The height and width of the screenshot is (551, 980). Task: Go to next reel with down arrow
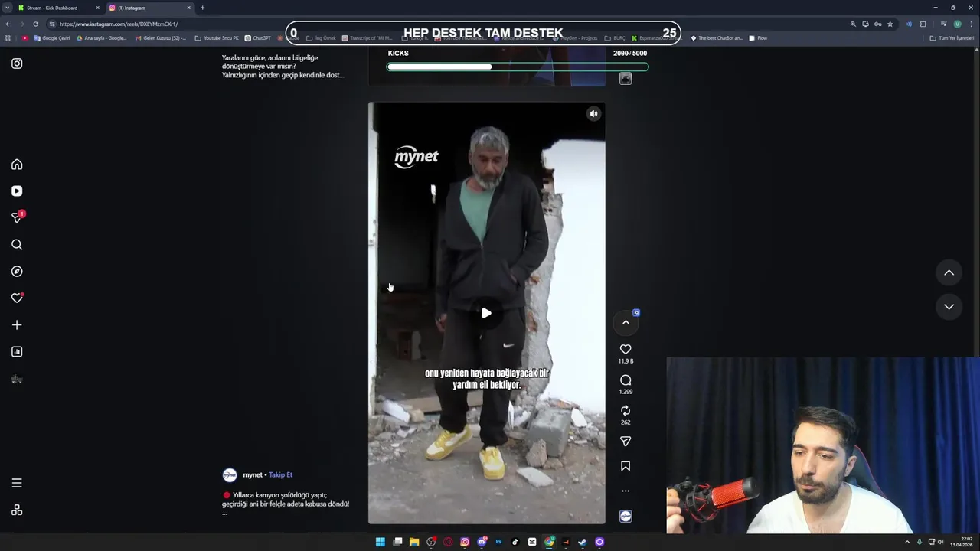tap(949, 307)
